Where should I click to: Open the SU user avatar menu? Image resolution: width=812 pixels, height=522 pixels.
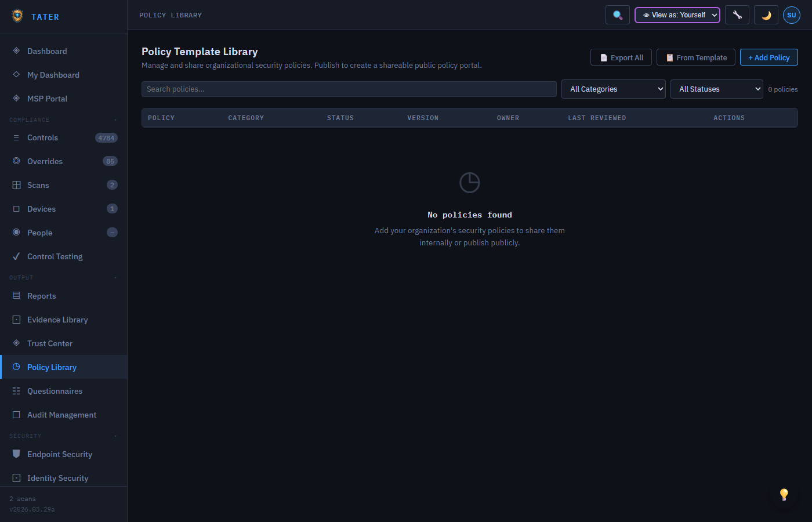pos(792,15)
